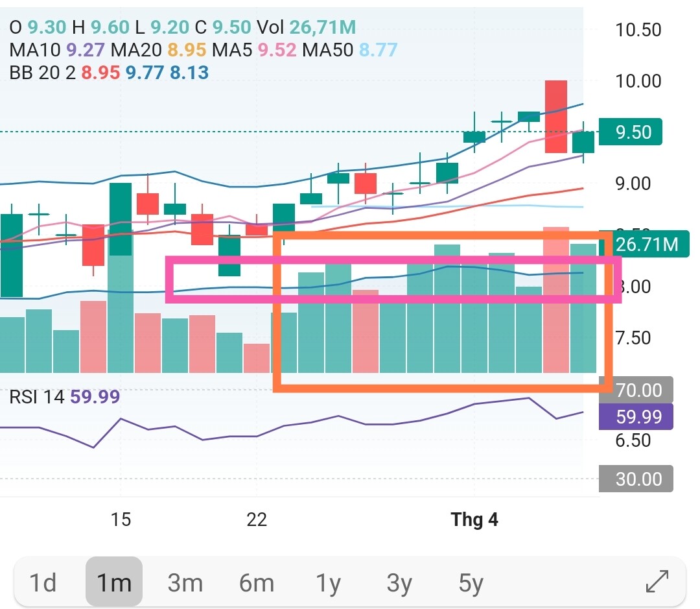Click the Thg 4 date axis label
The width and height of the screenshot is (700, 609).
click(x=474, y=519)
